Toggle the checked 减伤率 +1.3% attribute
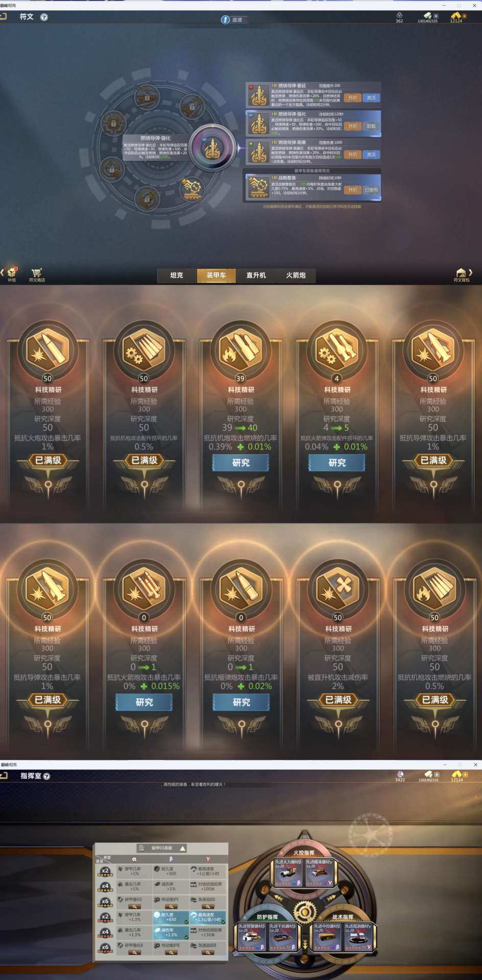The image size is (482, 980). tap(171, 933)
